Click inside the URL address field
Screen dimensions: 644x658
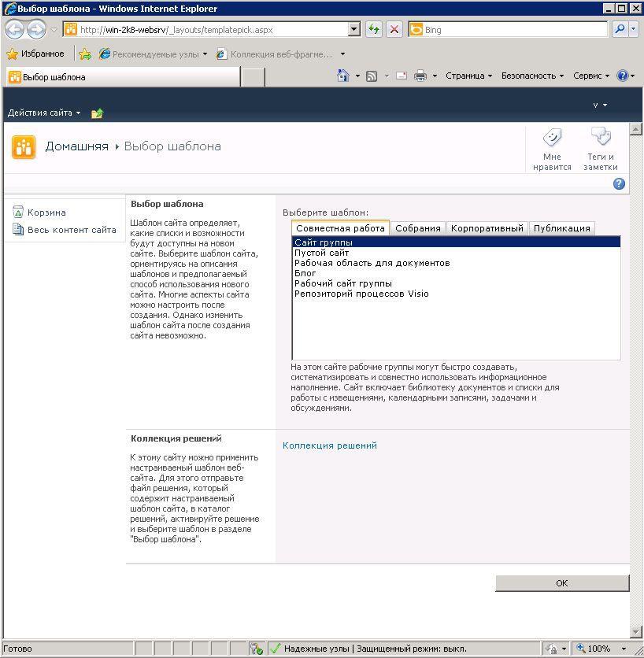point(213,30)
